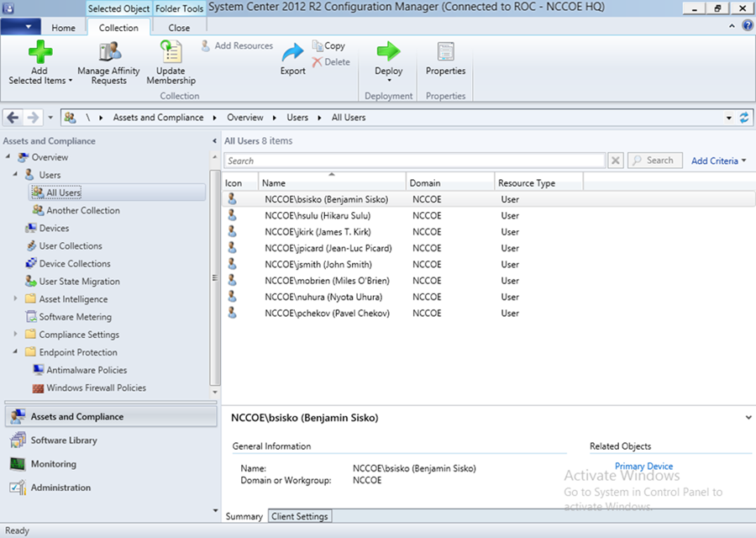Open help with the question mark icon
The width and height of the screenshot is (756, 538).
tap(748, 26)
